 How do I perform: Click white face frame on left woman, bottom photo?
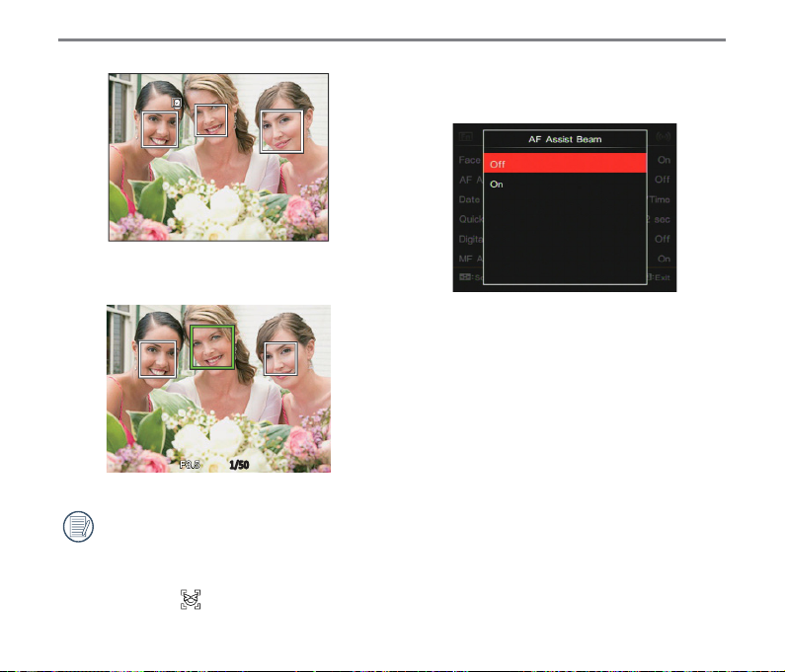[x=158, y=359]
